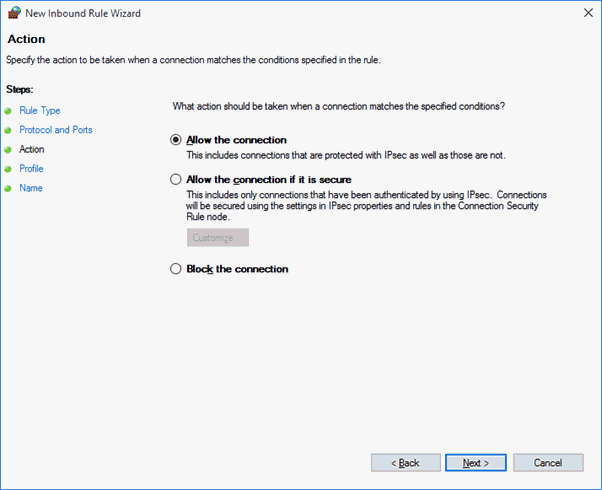Image resolution: width=602 pixels, height=490 pixels.
Task: Click the green bullet beside Profile step
Action: 8,169
